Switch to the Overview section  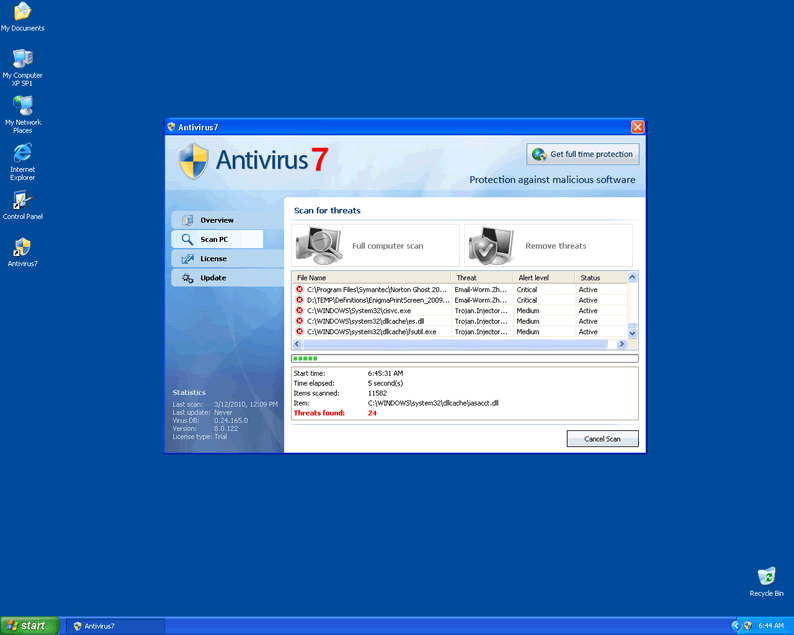(216, 220)
